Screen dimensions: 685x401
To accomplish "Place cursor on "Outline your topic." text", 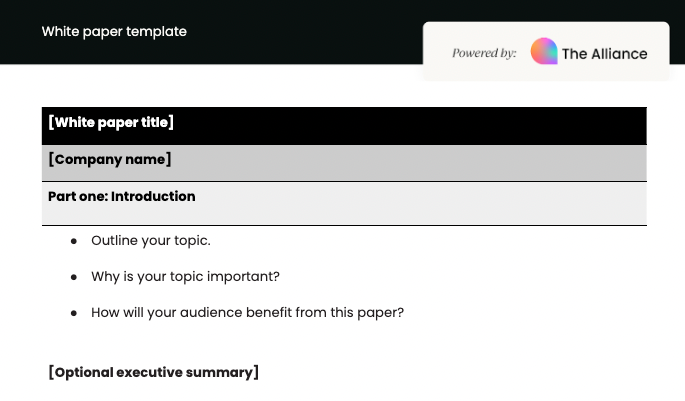I will [x=151, y=240].
